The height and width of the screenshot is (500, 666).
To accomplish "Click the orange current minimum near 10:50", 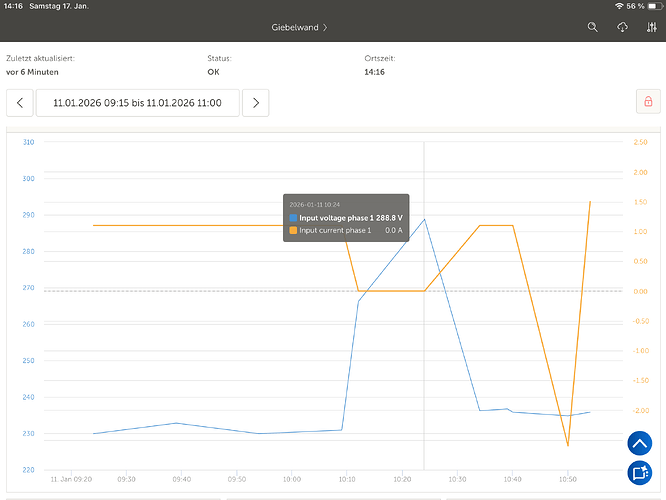I will tap(567, 446).
